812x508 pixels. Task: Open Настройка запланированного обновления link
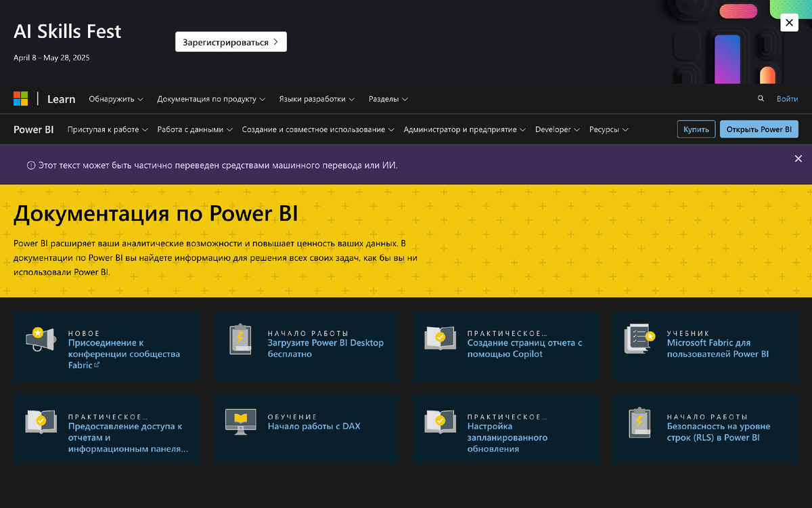[507, 438]
